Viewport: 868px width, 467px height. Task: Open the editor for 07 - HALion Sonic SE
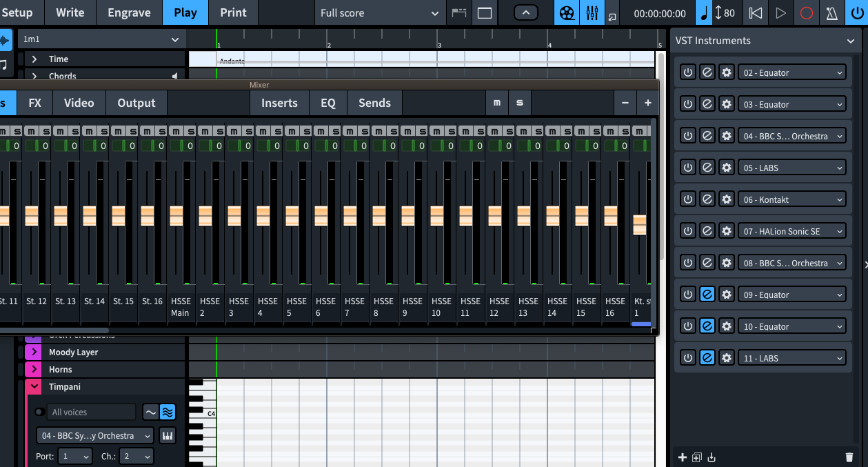[x=707, y=231]
